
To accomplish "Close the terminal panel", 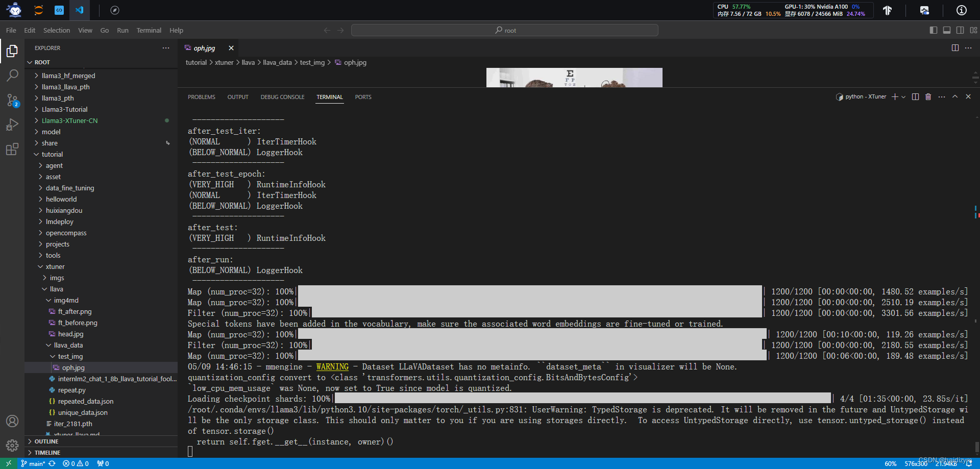I will click(x=968, y=96).
